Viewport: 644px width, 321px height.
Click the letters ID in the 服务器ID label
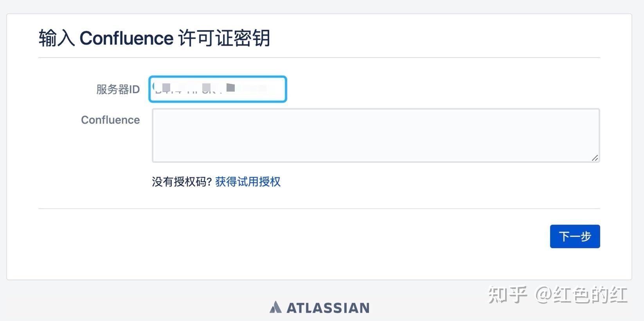point(135,90)
